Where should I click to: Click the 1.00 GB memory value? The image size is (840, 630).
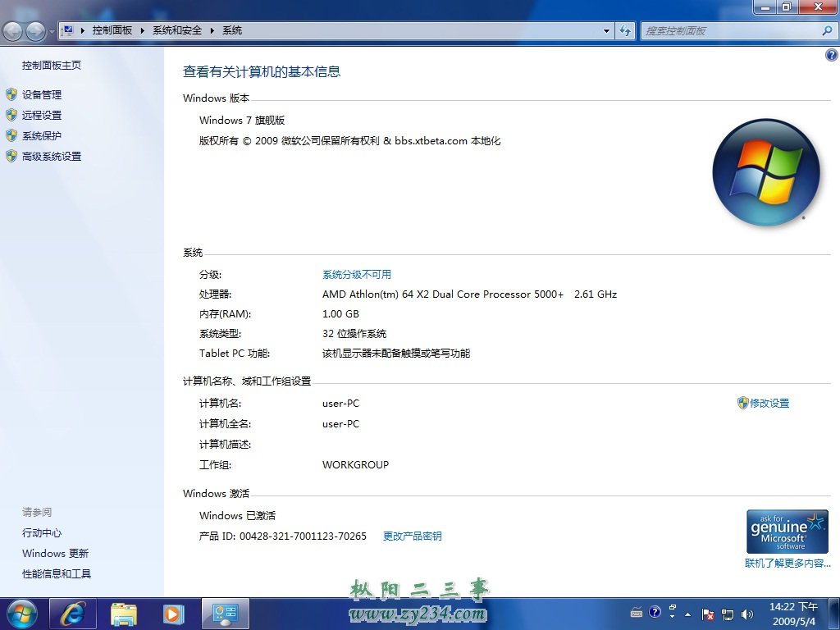coord(340,314)
